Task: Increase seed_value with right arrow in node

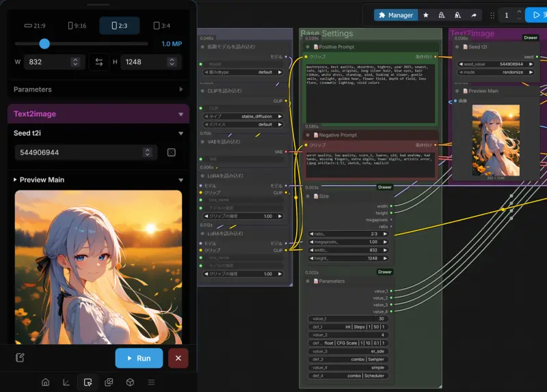Action: (531, 64)
